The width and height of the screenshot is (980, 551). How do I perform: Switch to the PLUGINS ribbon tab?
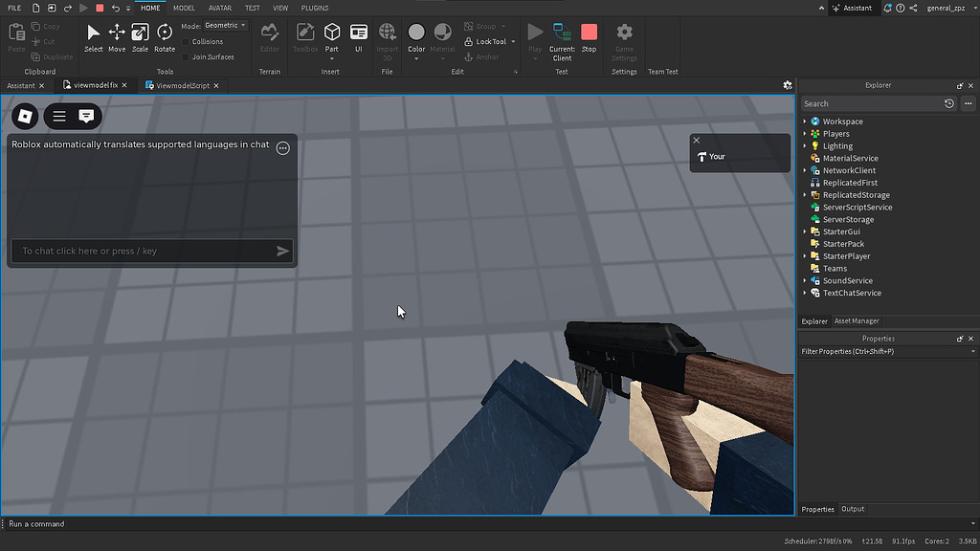pyautogui.click(x=315, y=8)
